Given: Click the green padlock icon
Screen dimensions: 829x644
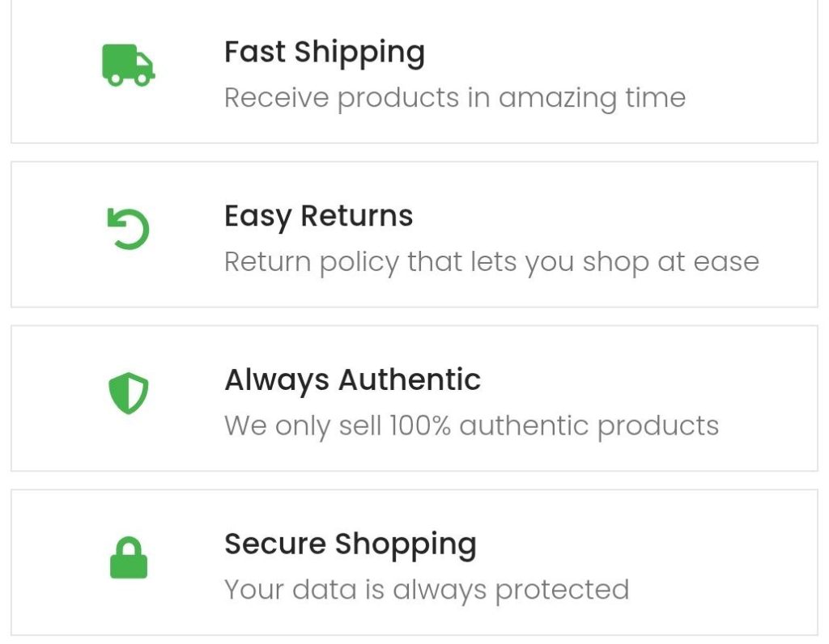Looking at the screenshot, I should (129, 558).
